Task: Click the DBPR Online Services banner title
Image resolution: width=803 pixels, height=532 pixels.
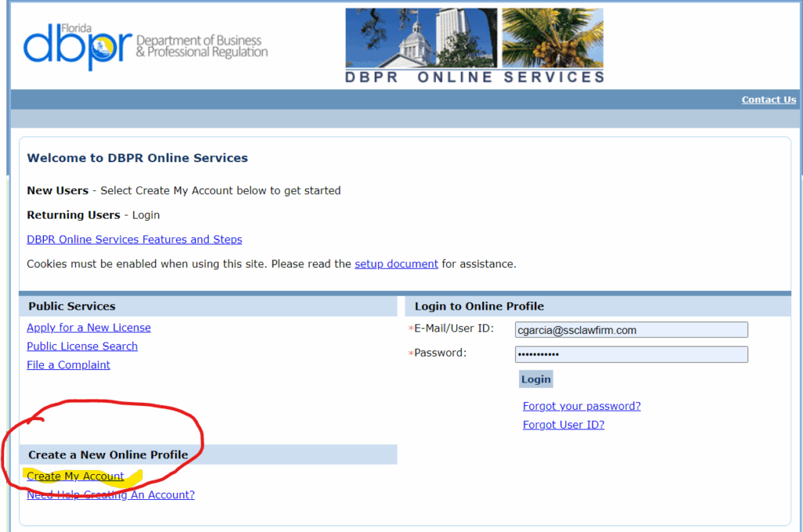Action: (474, 77)
